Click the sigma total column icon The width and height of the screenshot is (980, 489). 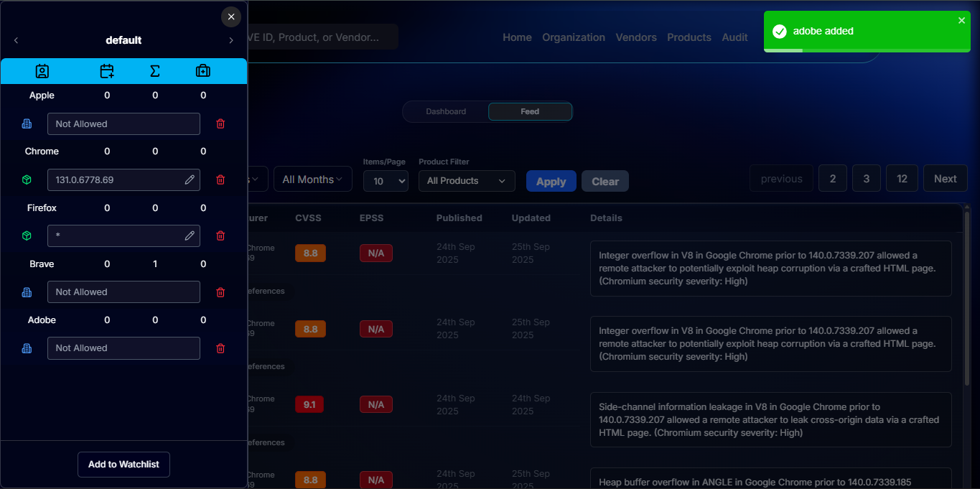(154, 71)
